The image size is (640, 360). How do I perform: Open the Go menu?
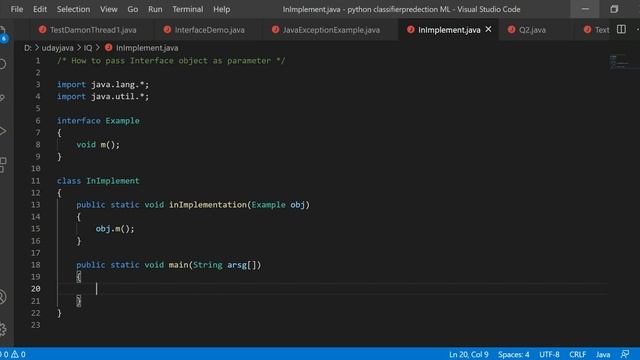point(133,9)
